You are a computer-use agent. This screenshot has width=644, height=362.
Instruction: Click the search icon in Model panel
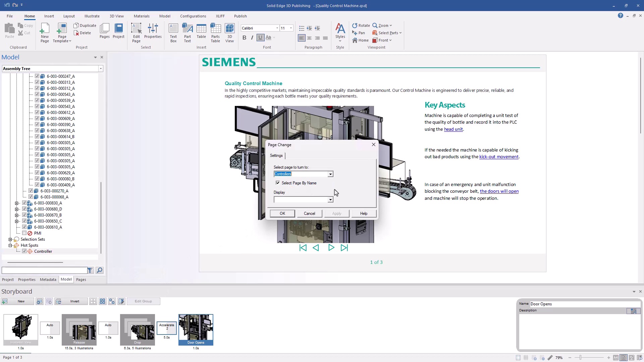point(100,270)
